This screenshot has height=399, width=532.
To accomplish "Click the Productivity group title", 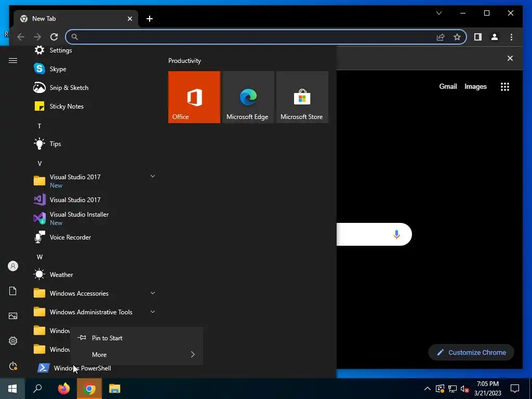I will pyautogui.click(x=184, y=61).
